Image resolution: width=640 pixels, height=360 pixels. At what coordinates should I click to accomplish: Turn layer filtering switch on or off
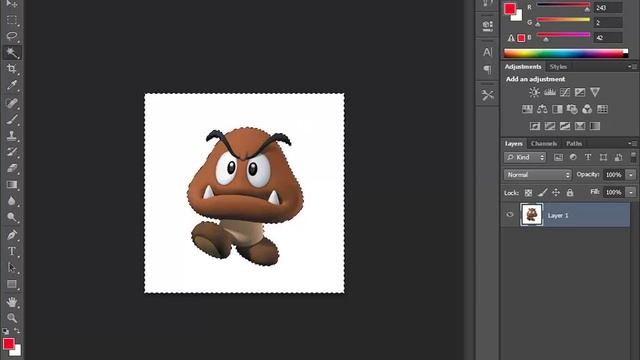[633, 157]
